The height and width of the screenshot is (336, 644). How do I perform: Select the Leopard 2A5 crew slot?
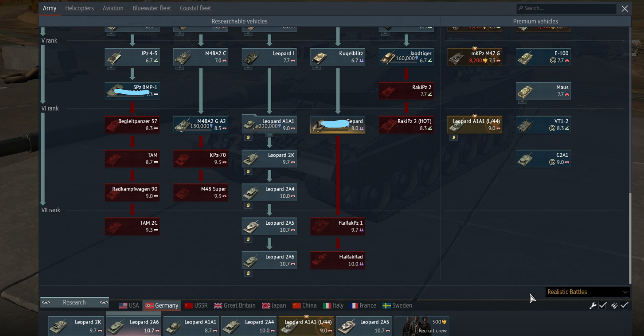(x=363, y=326)
